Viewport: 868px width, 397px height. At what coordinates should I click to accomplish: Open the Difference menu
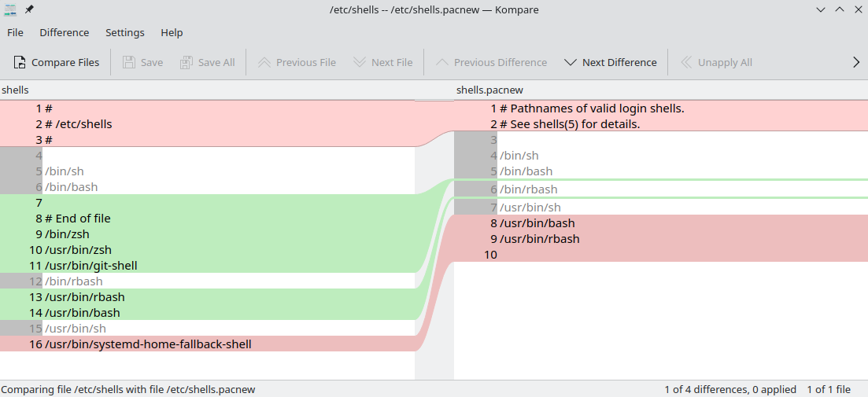pyautogui.click(x=65, y=32)
